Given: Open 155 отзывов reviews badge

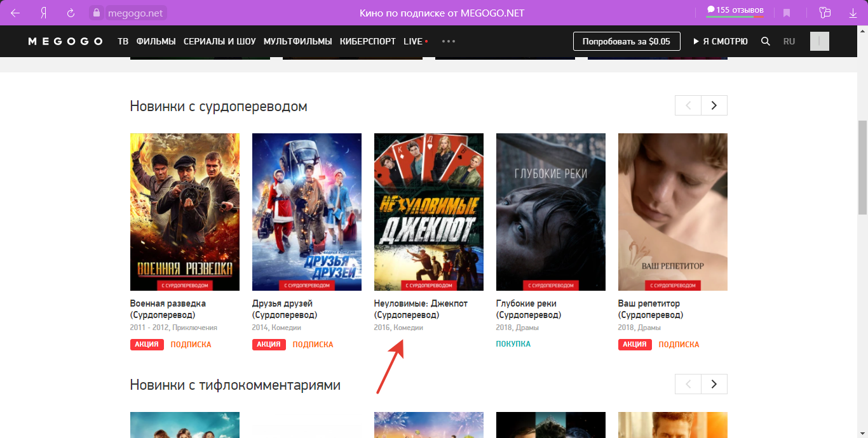Looking at the screenshot, I should point(735,11).
